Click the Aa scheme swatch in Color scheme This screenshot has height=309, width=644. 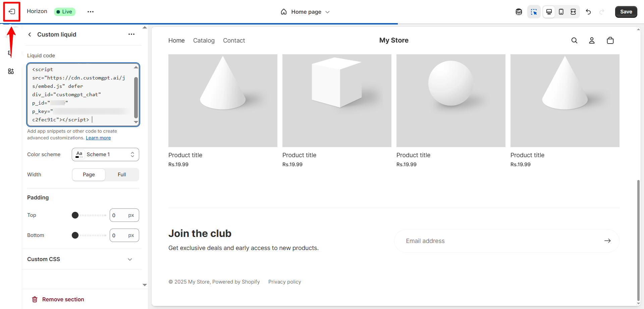pos(79,154)
